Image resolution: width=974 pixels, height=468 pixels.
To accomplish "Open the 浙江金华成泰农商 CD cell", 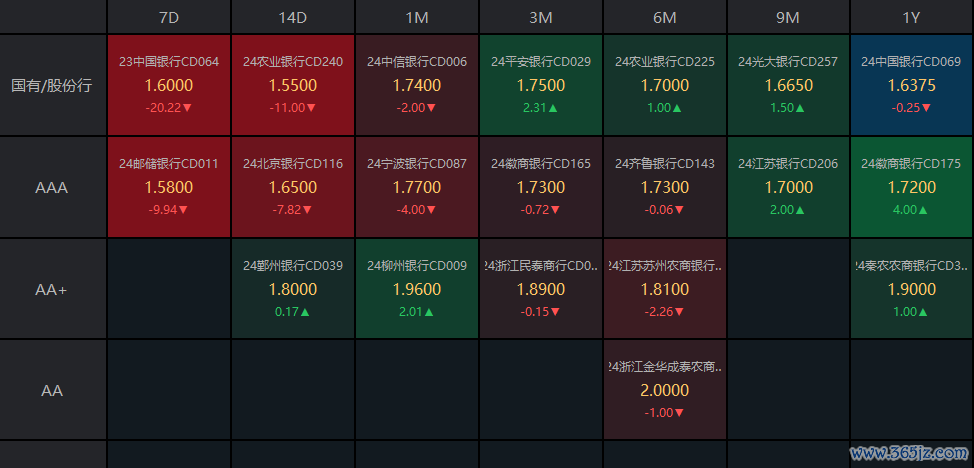I will 665,390.
